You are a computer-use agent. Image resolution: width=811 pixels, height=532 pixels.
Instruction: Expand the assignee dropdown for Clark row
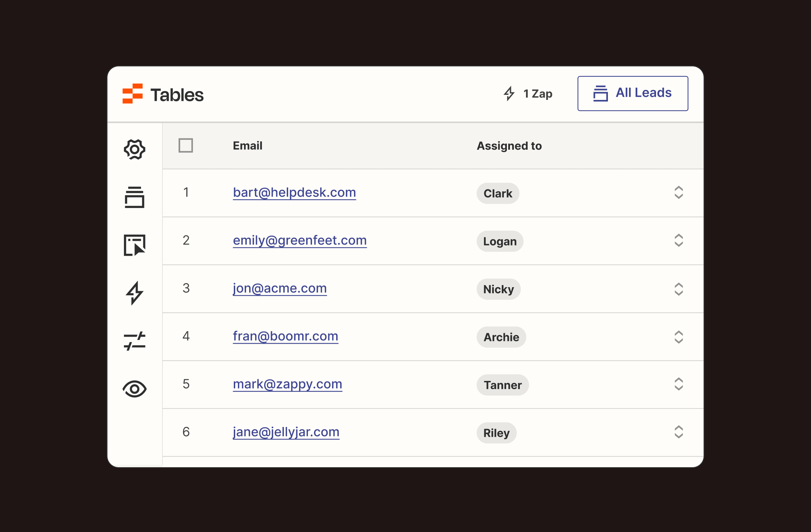pos(679,193)
